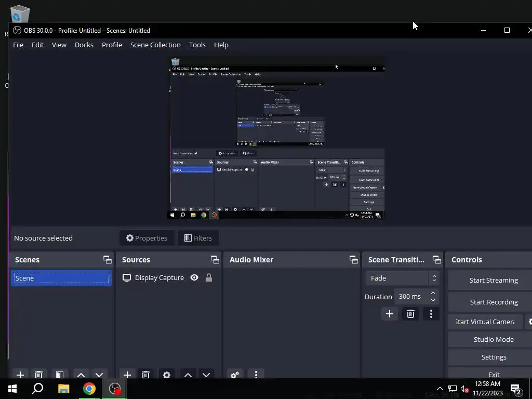Viewport: 532px width, 399px height.
Task: Show hidden system tray icons
Action: coord(440,389)
